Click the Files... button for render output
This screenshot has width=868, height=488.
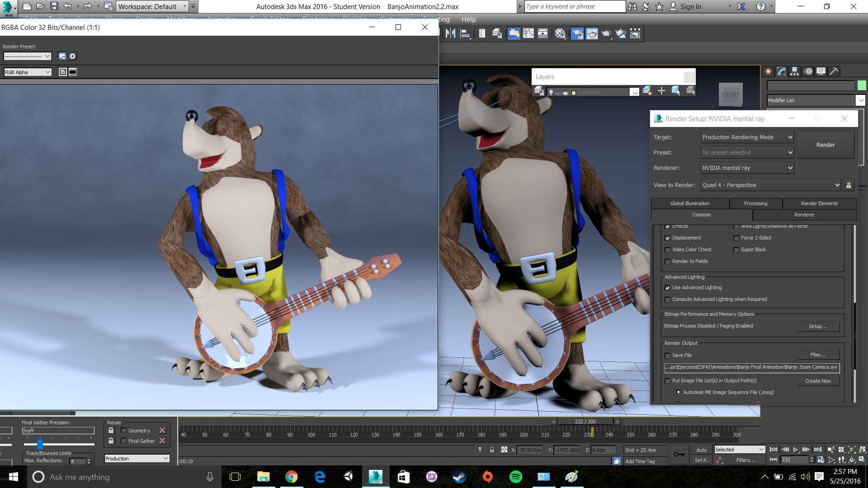tap(818, 355)
